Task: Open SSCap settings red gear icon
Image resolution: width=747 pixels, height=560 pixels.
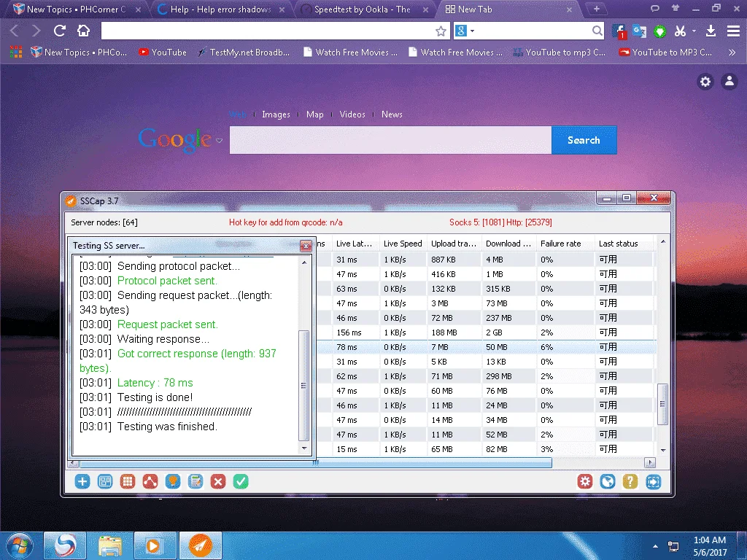Action: [585, 481]
